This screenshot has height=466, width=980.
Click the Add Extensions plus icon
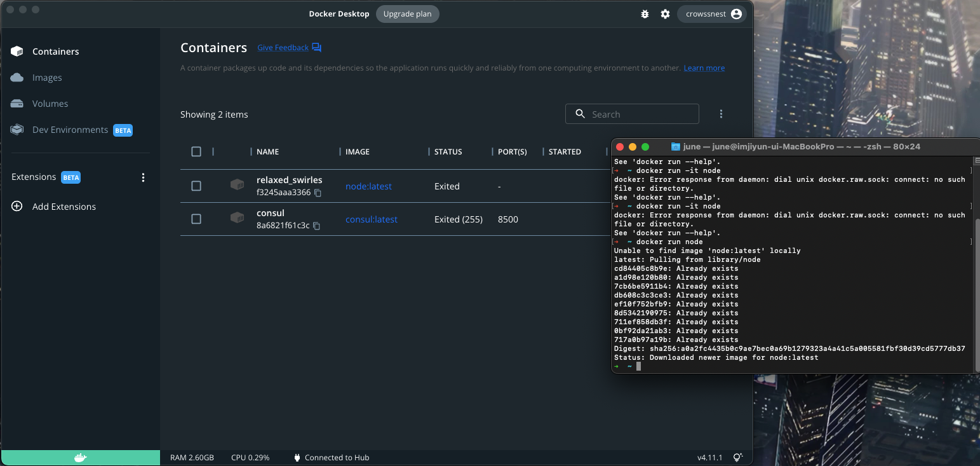[17, 207]
